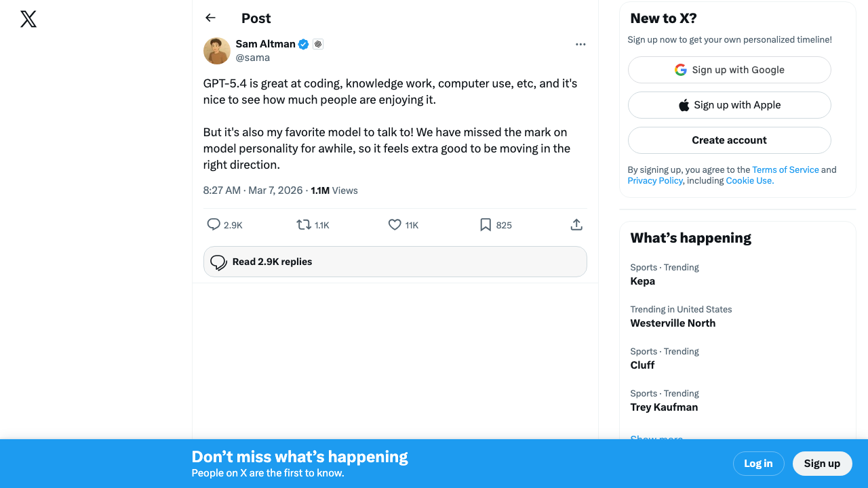Open the share icon on the post
The image size is (868, 488).
pyautogui.click(x=576, y=224)
